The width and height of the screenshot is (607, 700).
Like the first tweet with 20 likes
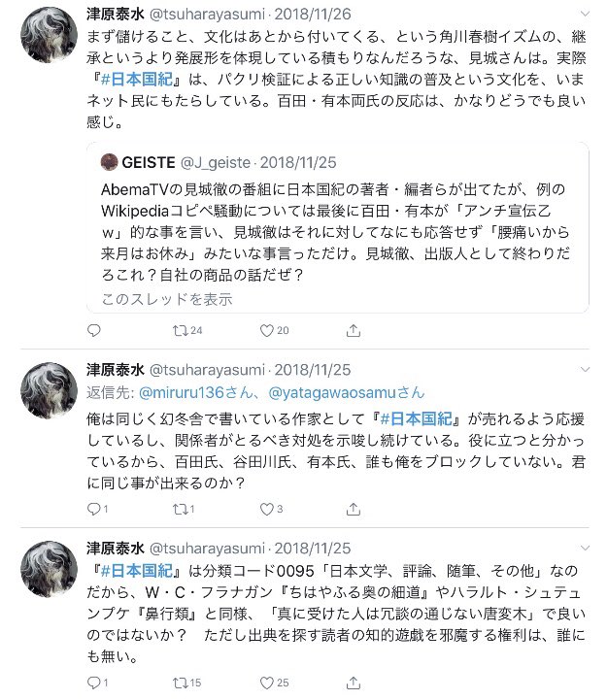pyautogui.click(x=274, y=330)
